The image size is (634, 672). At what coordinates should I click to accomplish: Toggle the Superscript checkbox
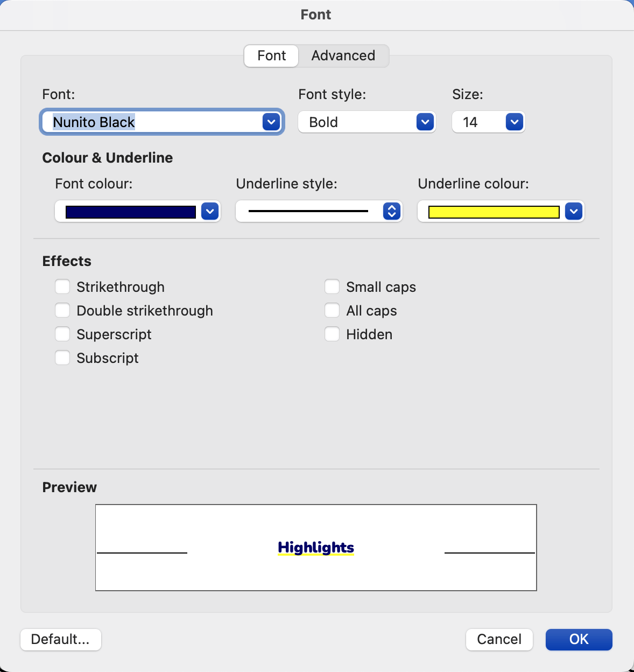coord(62,334)
